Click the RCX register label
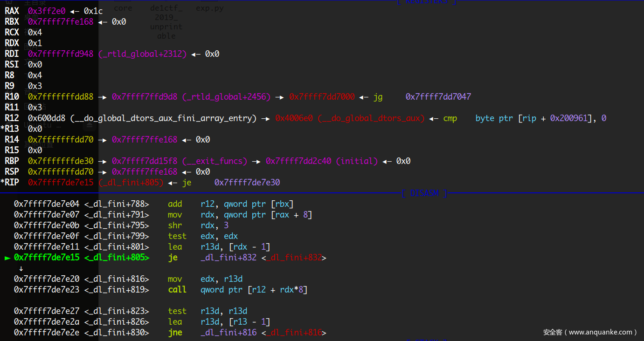The image size is (644, 341). (x=12, y=32)
